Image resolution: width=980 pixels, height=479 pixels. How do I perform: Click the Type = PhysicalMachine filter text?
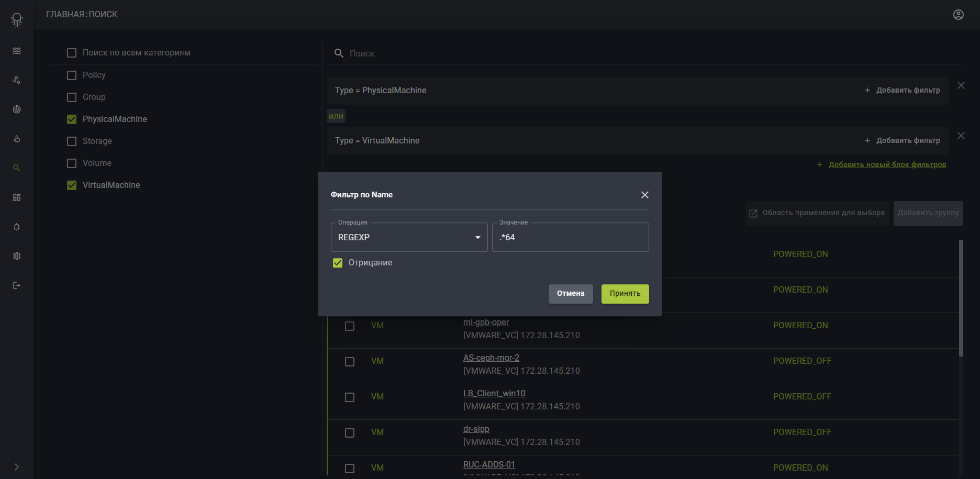point(381,91)
